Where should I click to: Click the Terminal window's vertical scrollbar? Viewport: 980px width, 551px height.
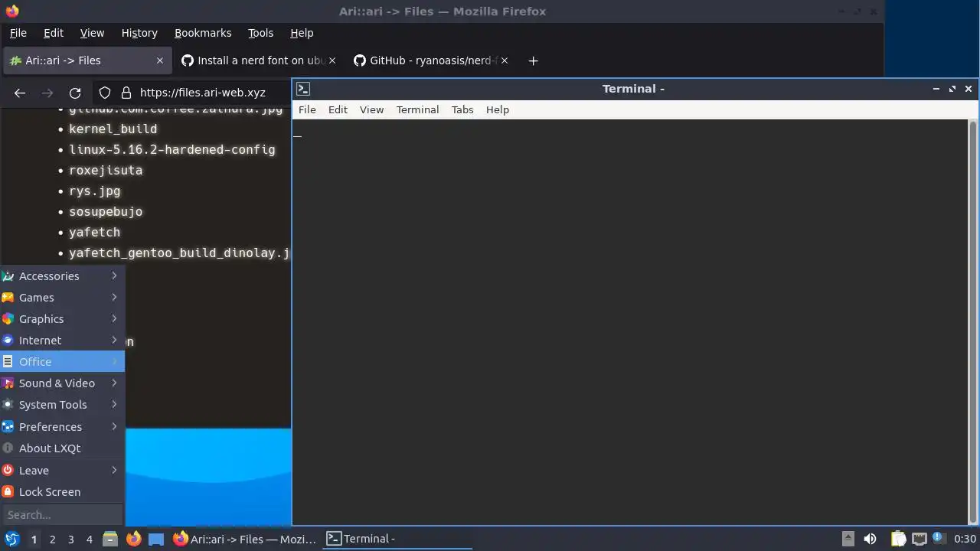(x=973, y=321)
